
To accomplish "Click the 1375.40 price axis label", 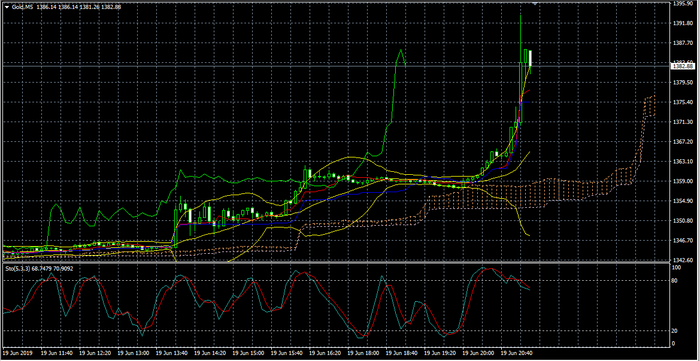I will coord(683,102).
